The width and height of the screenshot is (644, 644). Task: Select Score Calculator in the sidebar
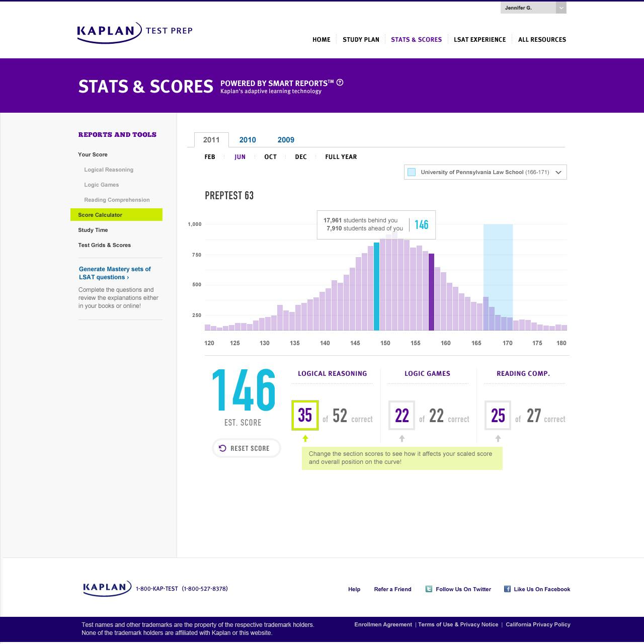click(116, 215)
